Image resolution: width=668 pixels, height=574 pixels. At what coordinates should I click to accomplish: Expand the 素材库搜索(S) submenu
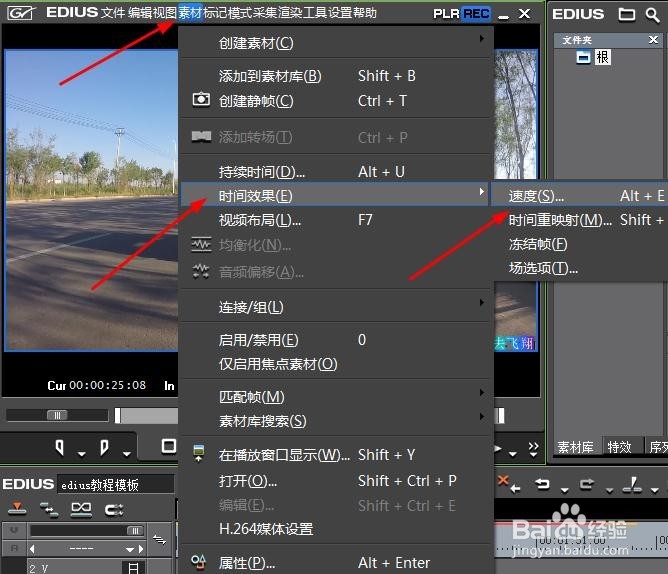(x=336, y=421)
